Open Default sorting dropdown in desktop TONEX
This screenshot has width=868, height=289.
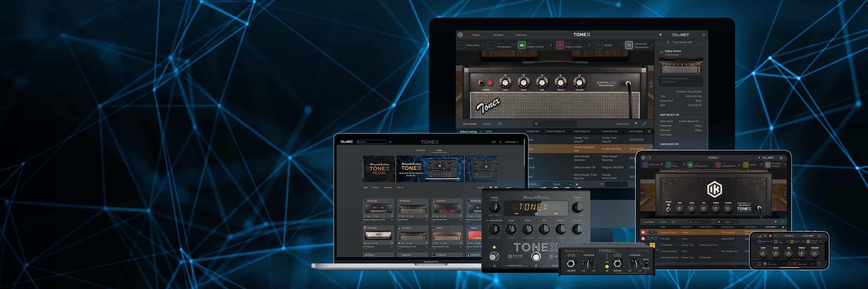pos(471,132)
